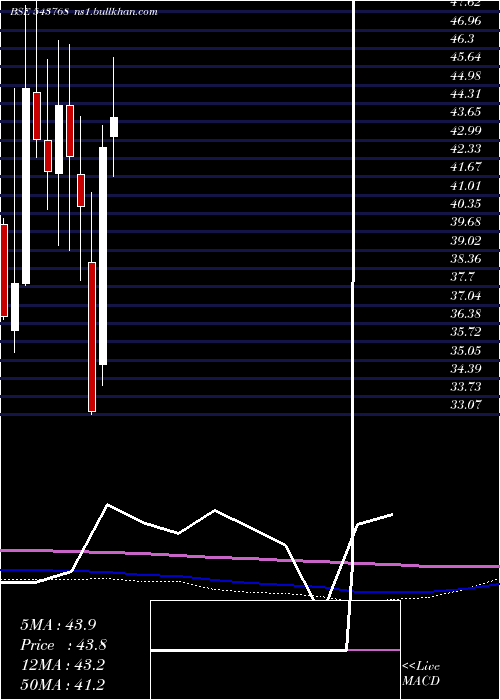Select the 39.02 price axis label

(466, 240)
